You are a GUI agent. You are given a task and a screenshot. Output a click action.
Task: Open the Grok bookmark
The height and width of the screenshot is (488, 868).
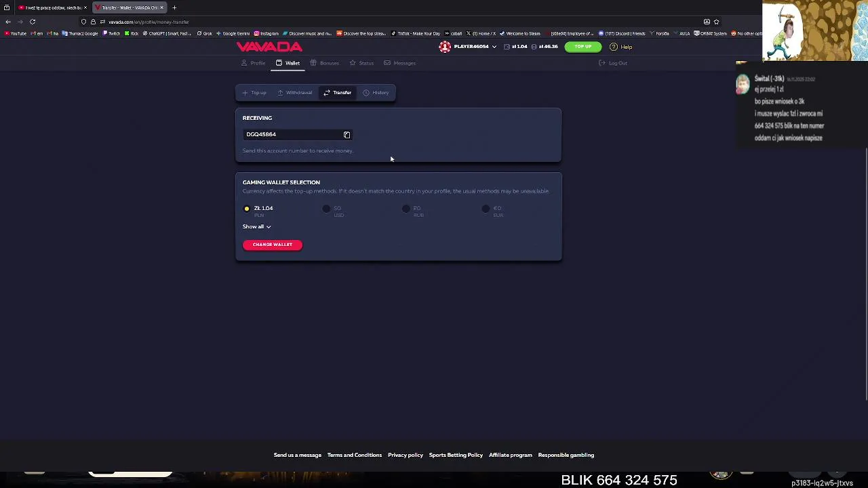click(205, 33)
